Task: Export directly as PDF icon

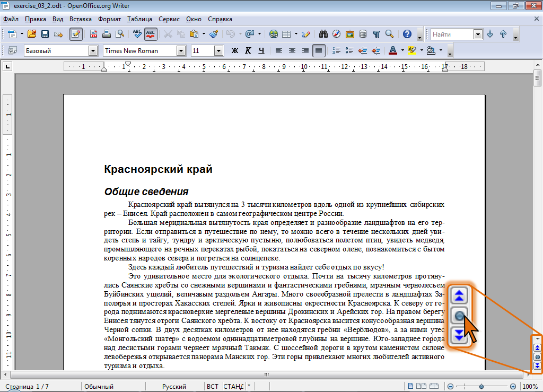Action: [x=93, y=34]
